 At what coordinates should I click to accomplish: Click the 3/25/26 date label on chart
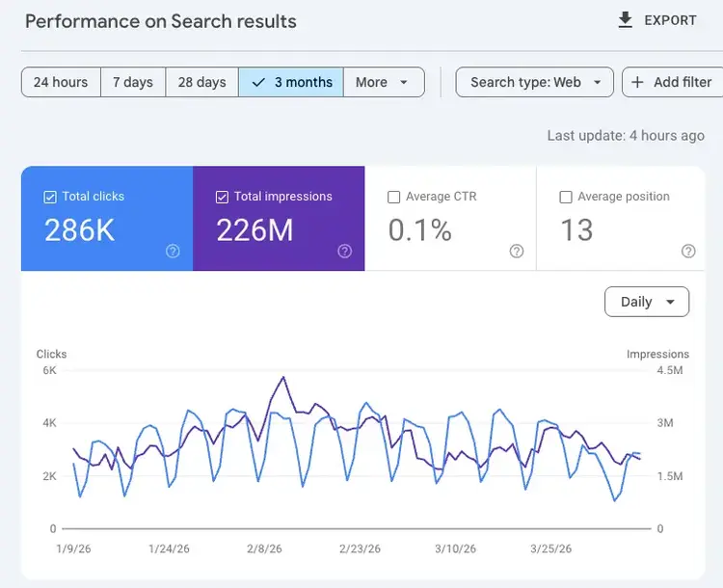550,548
